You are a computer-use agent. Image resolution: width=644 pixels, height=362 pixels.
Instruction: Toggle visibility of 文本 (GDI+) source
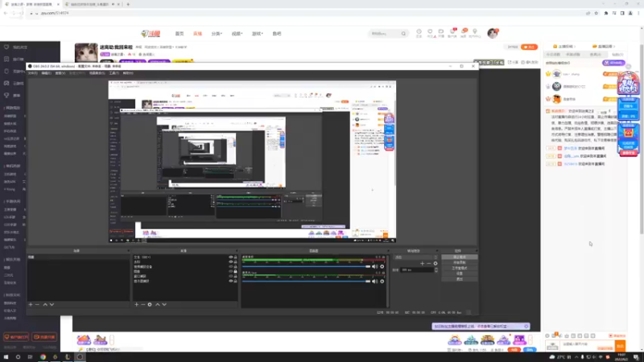pos(231,257)
